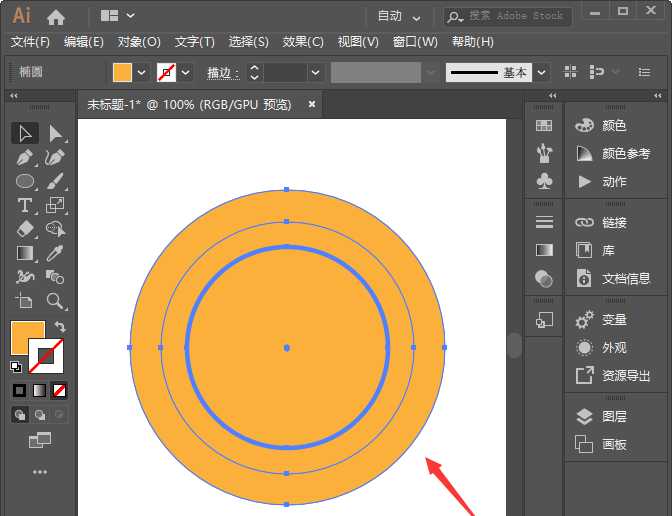Select the Pen tool

point(25,158)
